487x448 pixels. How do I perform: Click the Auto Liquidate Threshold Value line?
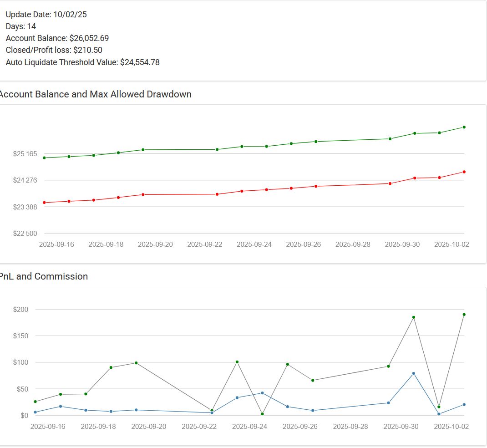click(x=83, y=62)
